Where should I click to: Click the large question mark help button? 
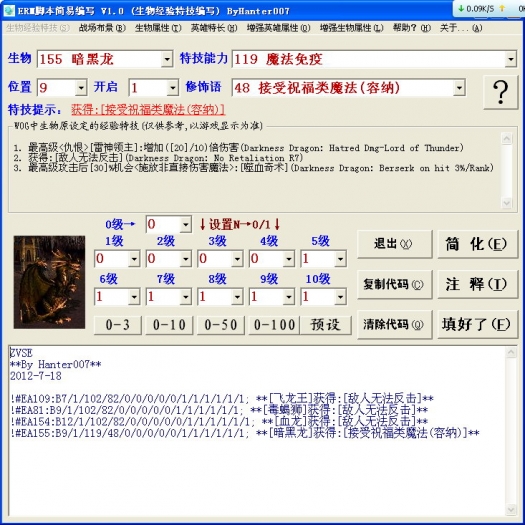(501, 92)
